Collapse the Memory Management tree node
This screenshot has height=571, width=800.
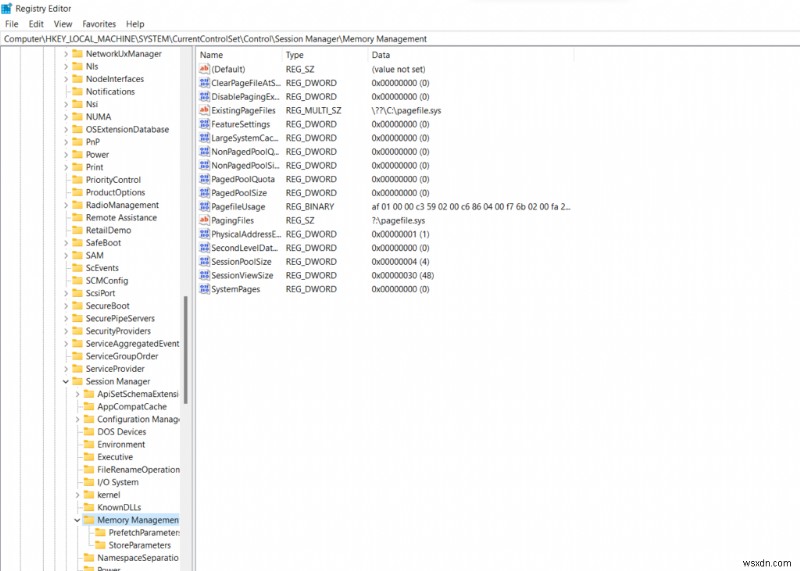click(77, 520)
